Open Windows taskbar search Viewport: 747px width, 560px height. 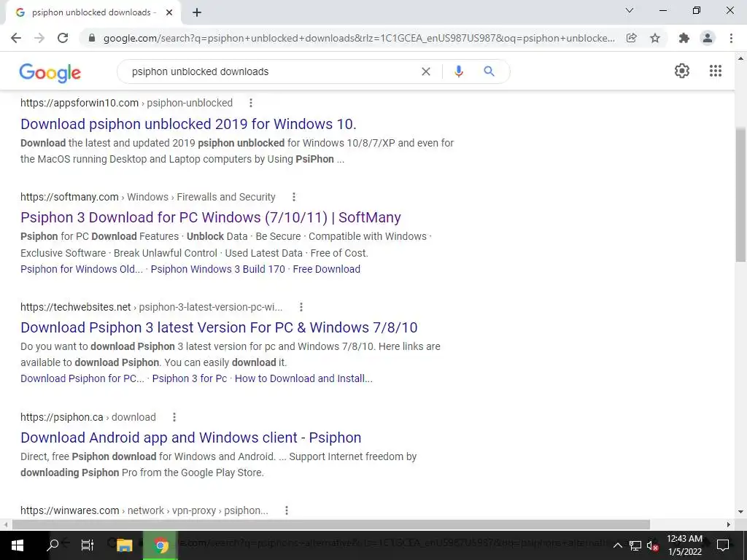click(x=53, y=545)
